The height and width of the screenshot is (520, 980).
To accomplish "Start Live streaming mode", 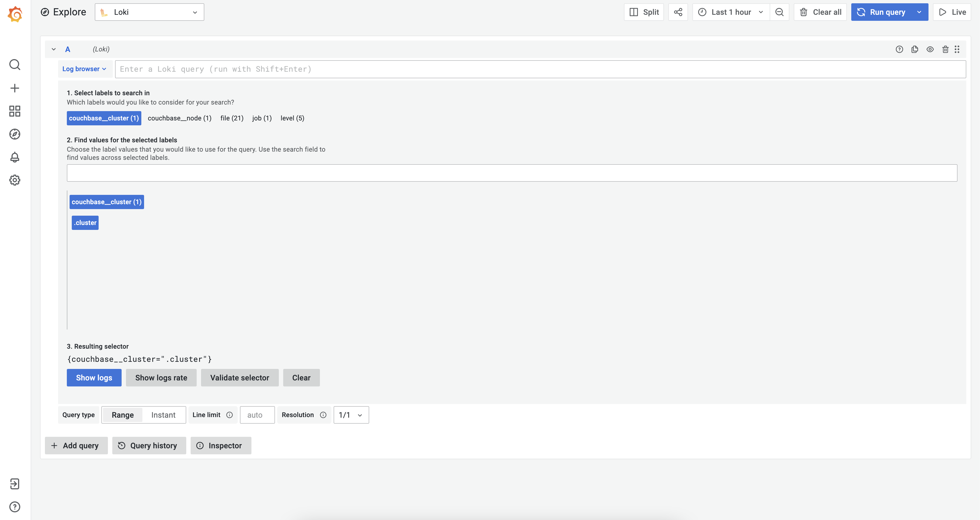I will click(952, 12).
